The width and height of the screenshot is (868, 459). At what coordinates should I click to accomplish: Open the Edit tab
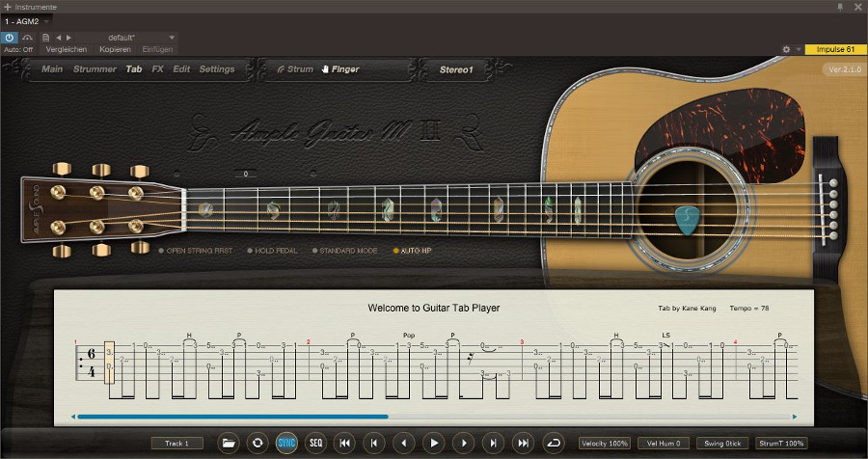(181, 69)
